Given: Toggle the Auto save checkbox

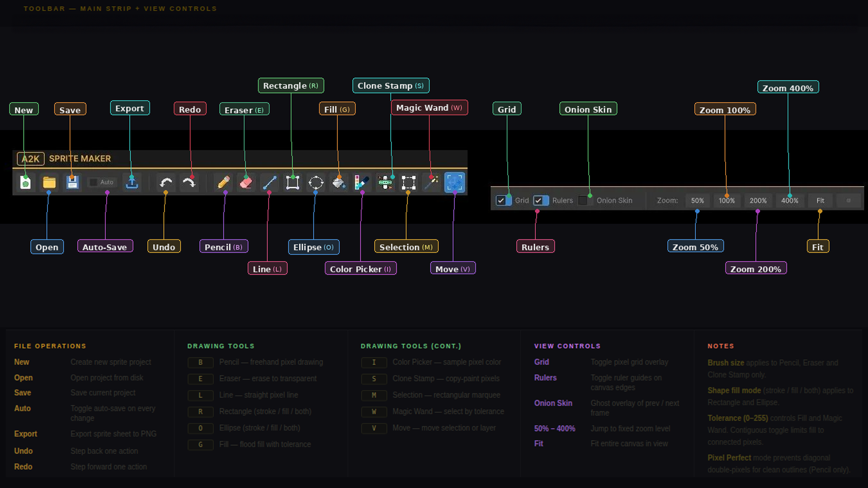Looking at the screenshot, I should 94,182.
